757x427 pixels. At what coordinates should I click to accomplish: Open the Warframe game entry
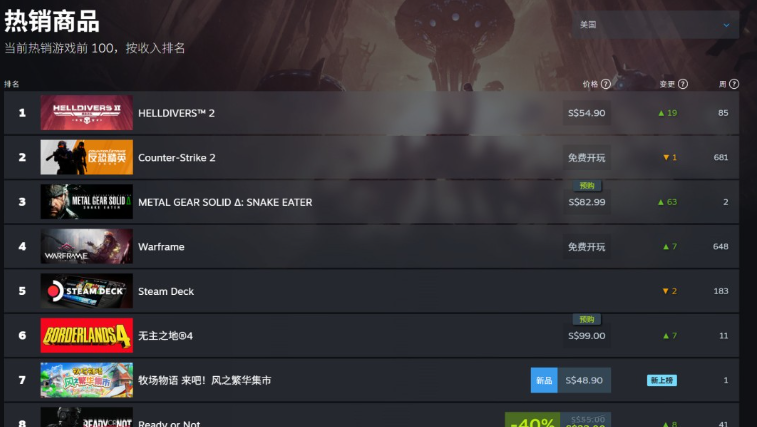click(x=371, y=246)
